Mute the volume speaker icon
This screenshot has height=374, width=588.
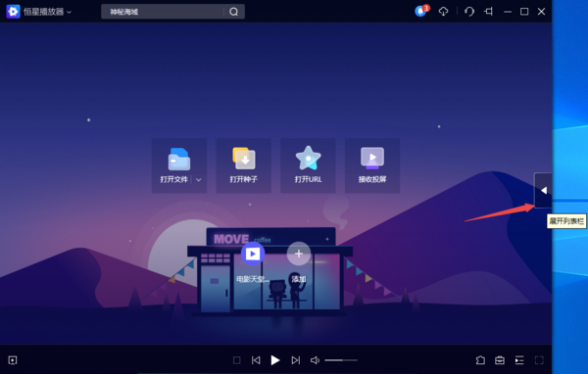point(315,360)
